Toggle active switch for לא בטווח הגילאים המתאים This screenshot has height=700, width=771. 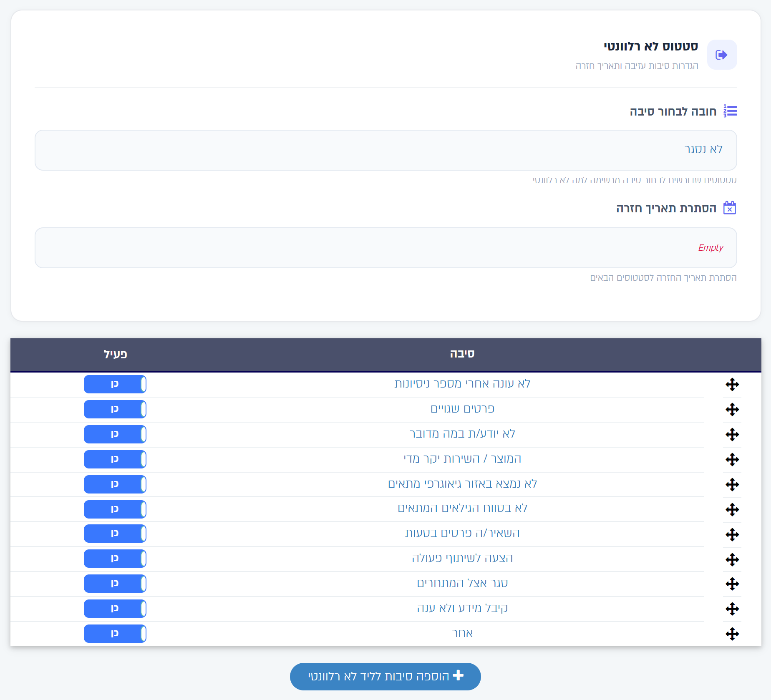(115, 509)
